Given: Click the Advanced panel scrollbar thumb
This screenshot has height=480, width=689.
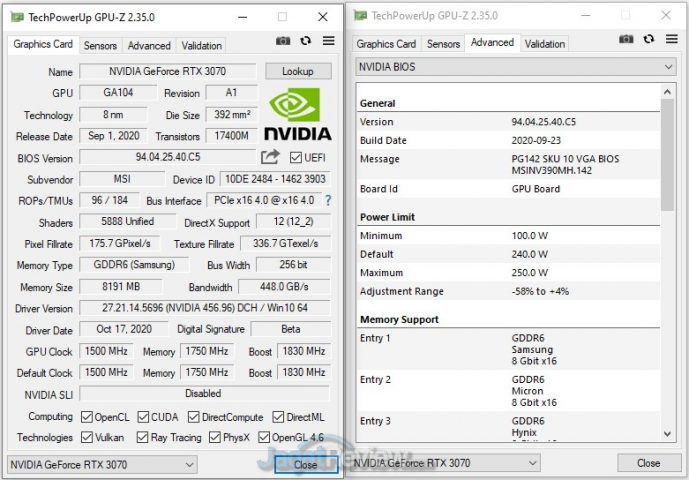Looking at the screenshot, I should 667,155.
